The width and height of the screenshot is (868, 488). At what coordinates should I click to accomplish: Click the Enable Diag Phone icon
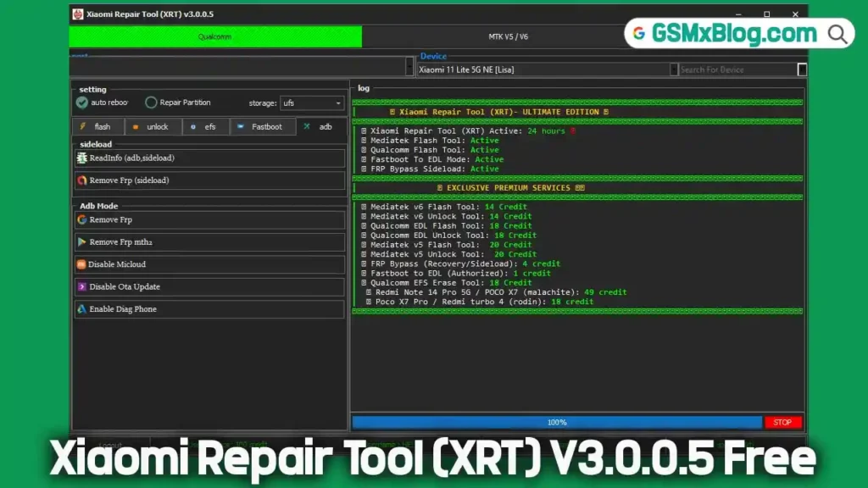(82, 309)
